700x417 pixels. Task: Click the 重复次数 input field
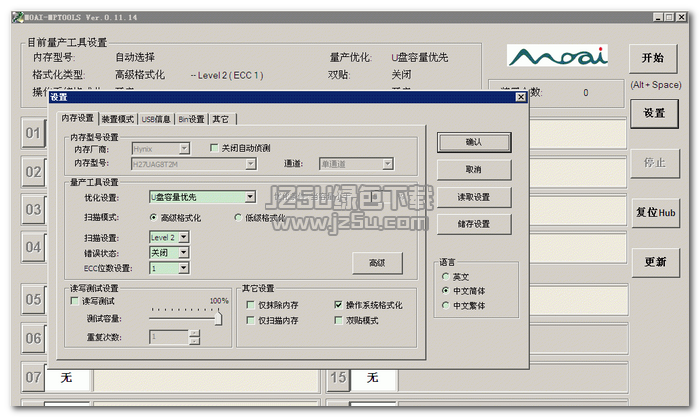coord(169,337)
